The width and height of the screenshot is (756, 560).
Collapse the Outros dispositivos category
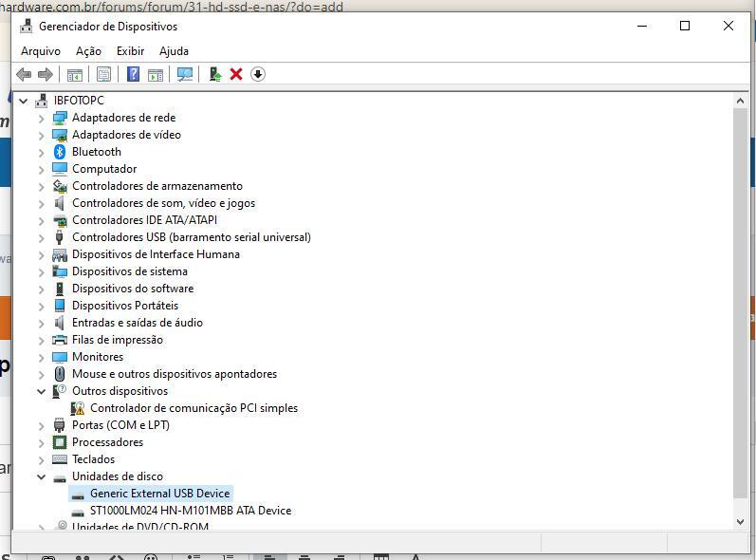click(42, 391)
